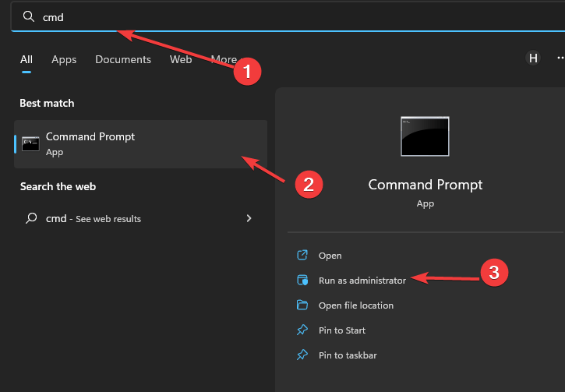The height and width of the screenshot is (392, 565).
Task: Expand the More filters dropdown
Action: [224, 59]
